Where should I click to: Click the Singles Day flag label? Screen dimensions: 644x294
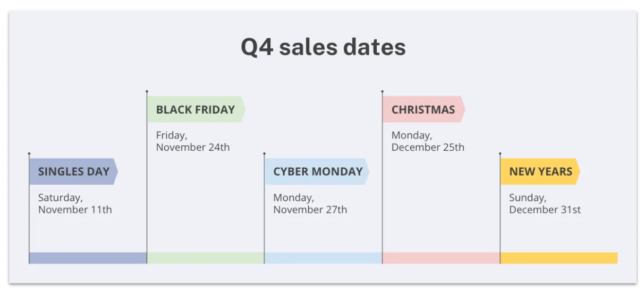tap(73, 171)
